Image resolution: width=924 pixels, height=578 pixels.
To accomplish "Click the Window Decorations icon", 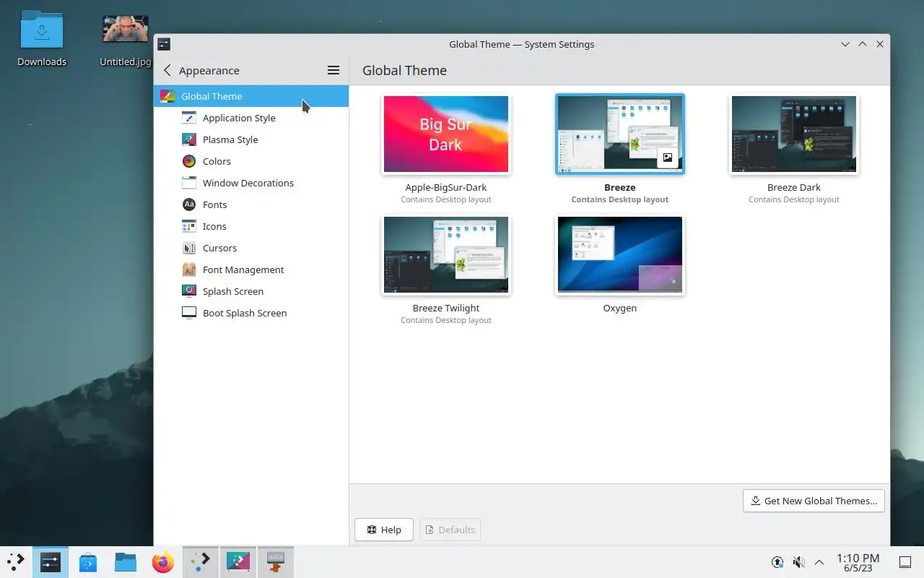I will click(189, 183).
